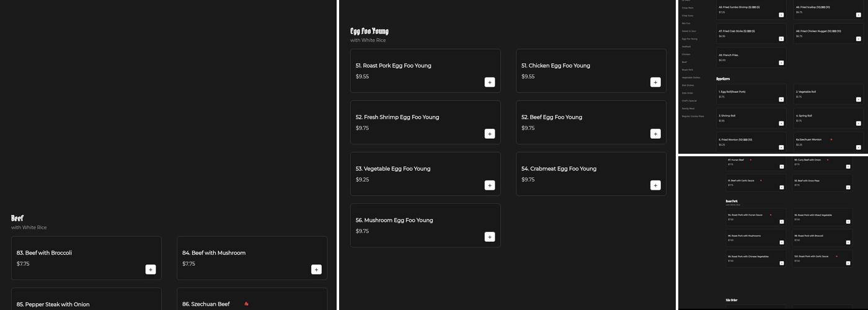Add Roast Pork with Mushrooms to order
The image size is (868, 310).
(781, 242)
